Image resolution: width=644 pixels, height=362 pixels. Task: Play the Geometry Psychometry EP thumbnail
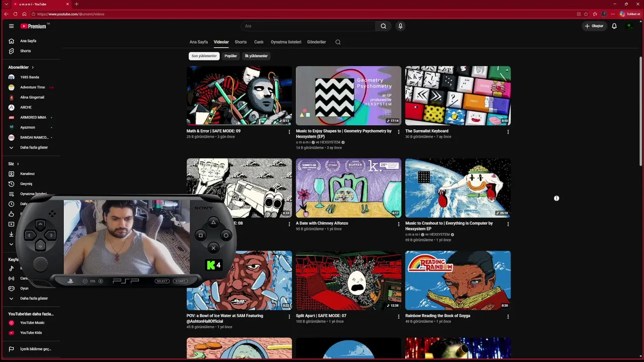tap(349, 96)
